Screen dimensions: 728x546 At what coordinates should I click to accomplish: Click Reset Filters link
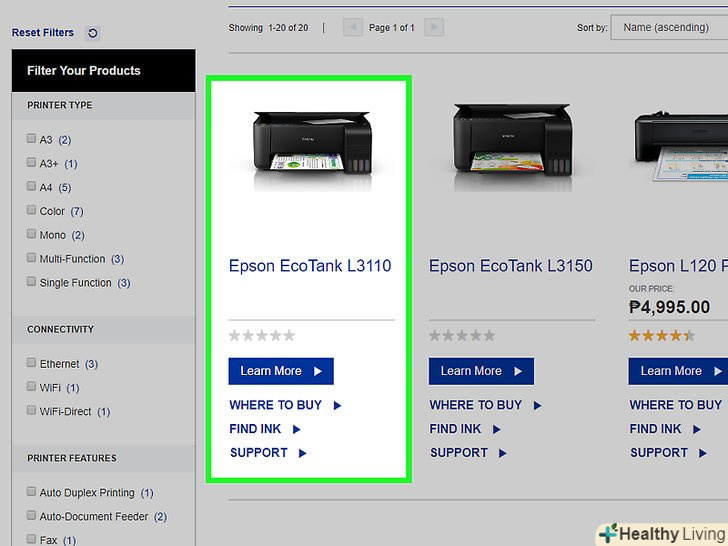pos(43,32)
